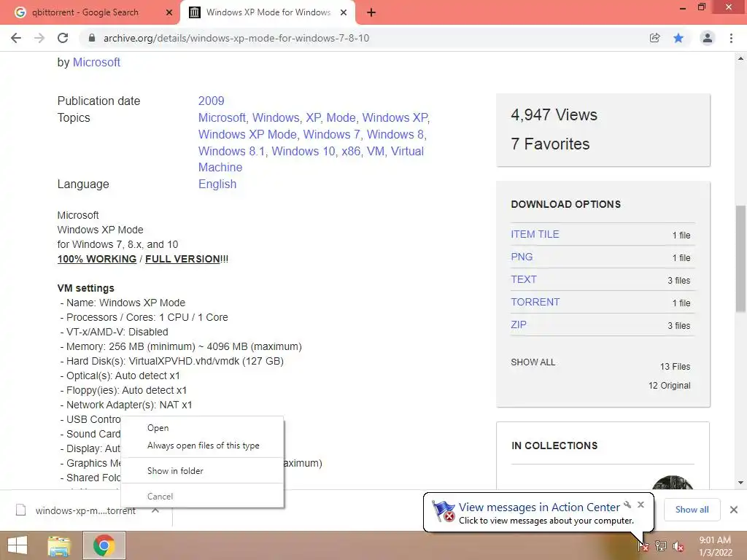Open Chrome's three-dot menu
747x560 pixels.
(731, 38)
